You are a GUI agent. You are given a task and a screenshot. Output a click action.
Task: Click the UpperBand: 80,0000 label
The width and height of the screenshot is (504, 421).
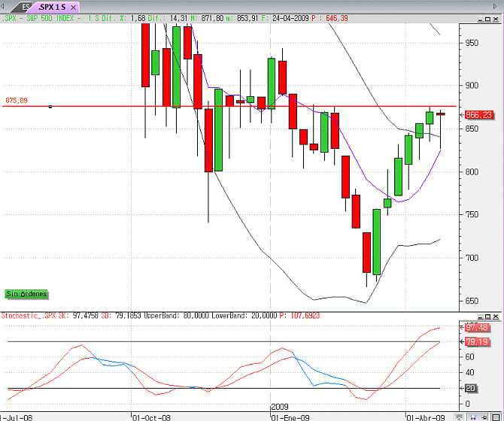pyautogui.click(x=176, y=316)
